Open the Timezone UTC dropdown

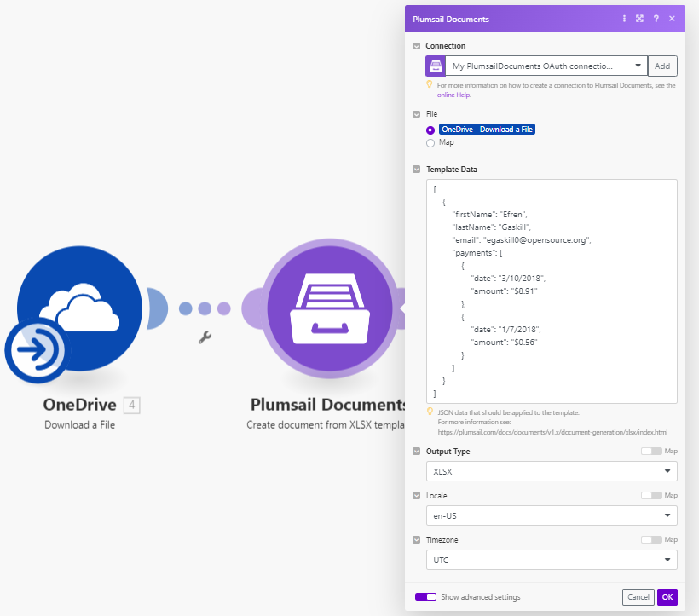(552, 560)
